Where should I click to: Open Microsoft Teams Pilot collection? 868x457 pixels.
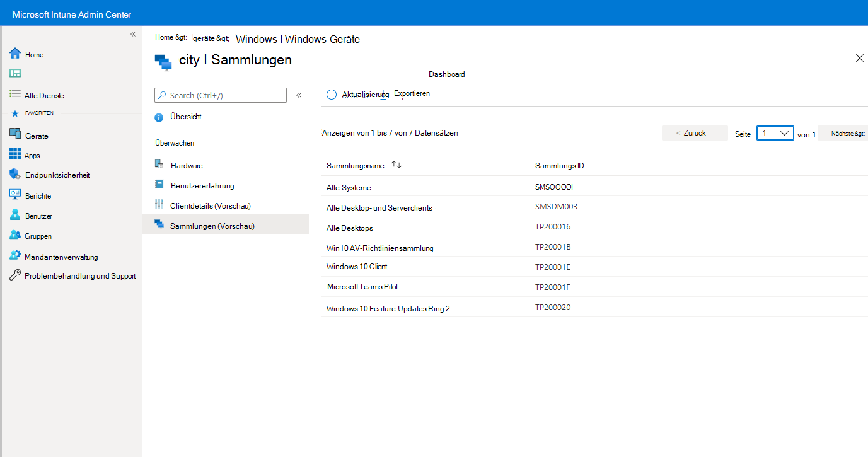coord(594,287)
